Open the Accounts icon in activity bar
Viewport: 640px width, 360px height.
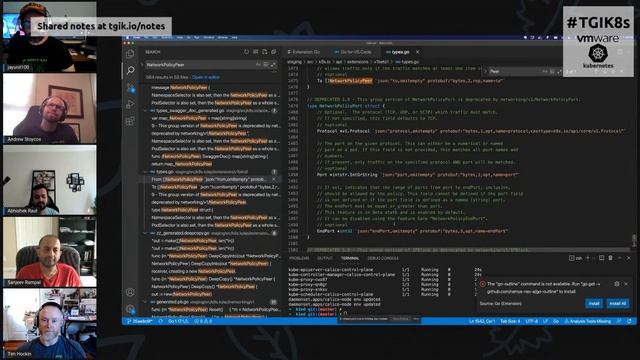click(x=130, y=292)
